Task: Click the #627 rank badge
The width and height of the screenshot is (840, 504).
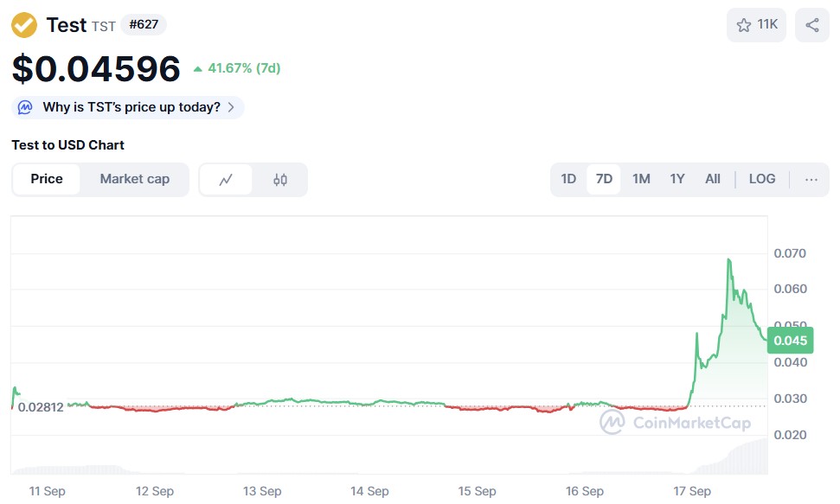Action: 143,25
